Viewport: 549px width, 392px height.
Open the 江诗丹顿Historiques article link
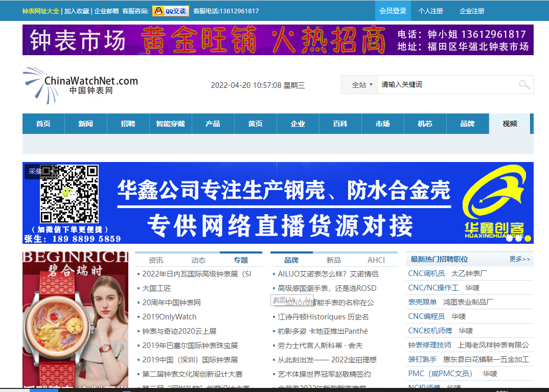(x=323, y=317)
